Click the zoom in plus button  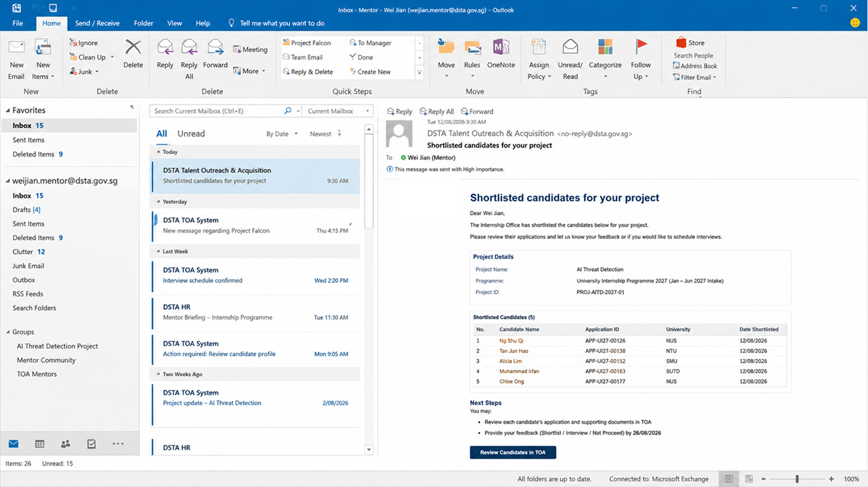(831, 479)
